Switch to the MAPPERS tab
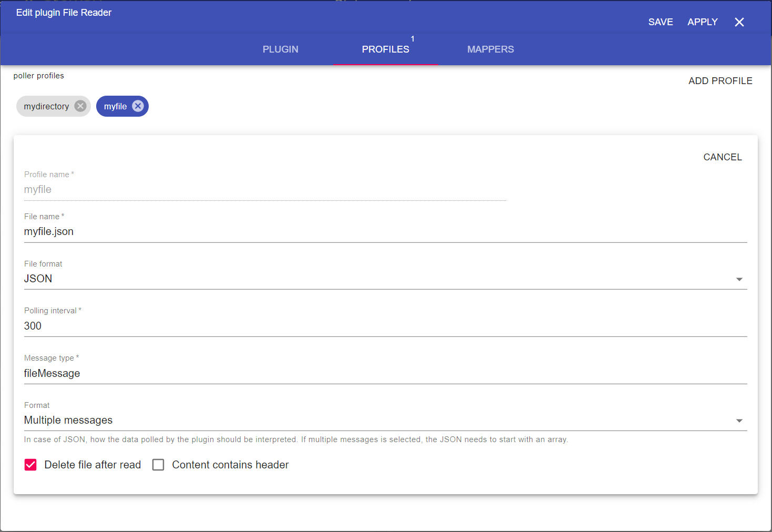The width and height of the screenshot is (772, 532). 490,49
